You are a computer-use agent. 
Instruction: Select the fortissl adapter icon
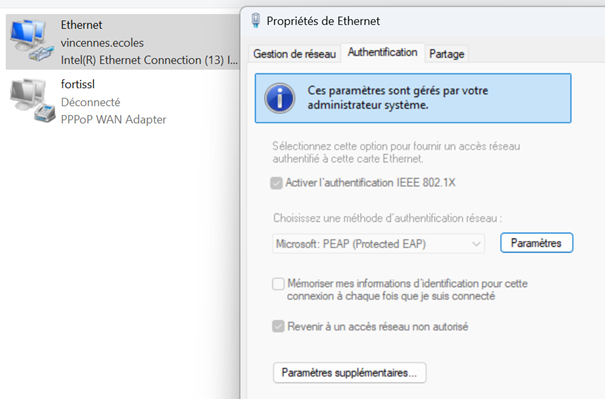(32, 101)
